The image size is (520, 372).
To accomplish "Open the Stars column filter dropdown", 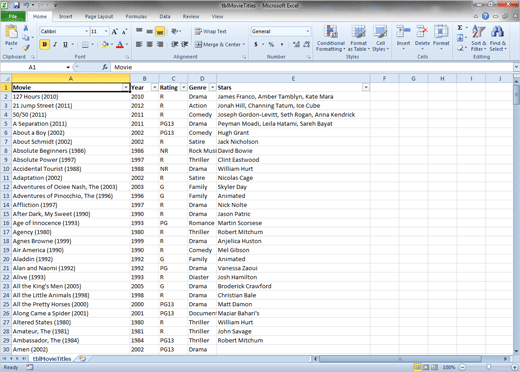I will [366, 87].
